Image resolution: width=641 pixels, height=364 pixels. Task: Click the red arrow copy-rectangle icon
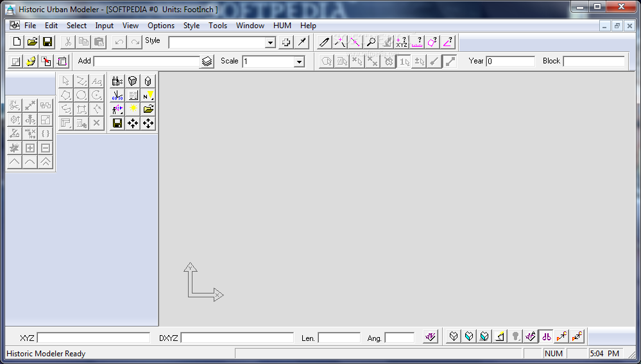[x=47, y=62]
